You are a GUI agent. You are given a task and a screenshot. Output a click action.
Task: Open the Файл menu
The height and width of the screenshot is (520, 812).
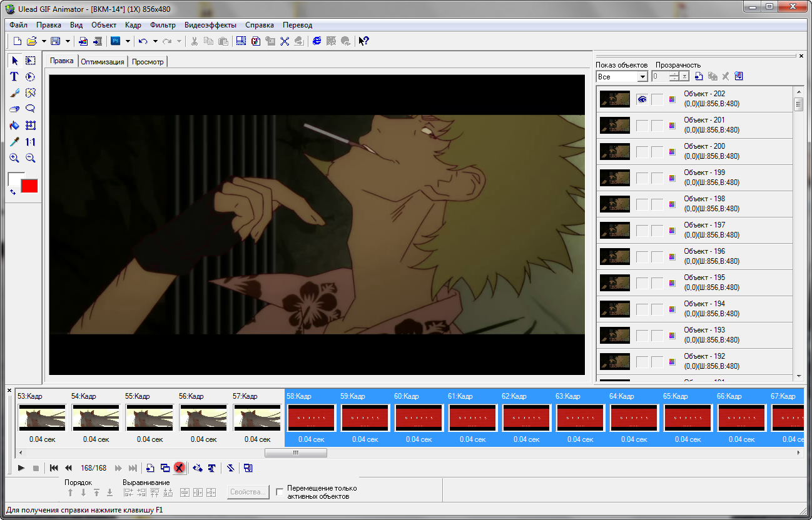click(19, 25)
